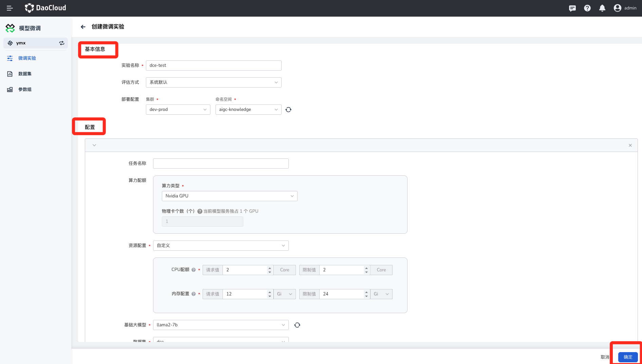Open the 算力类型 Nvidia GPU dropdown
This screenshot has width=642, height=364.
point(230,196)
